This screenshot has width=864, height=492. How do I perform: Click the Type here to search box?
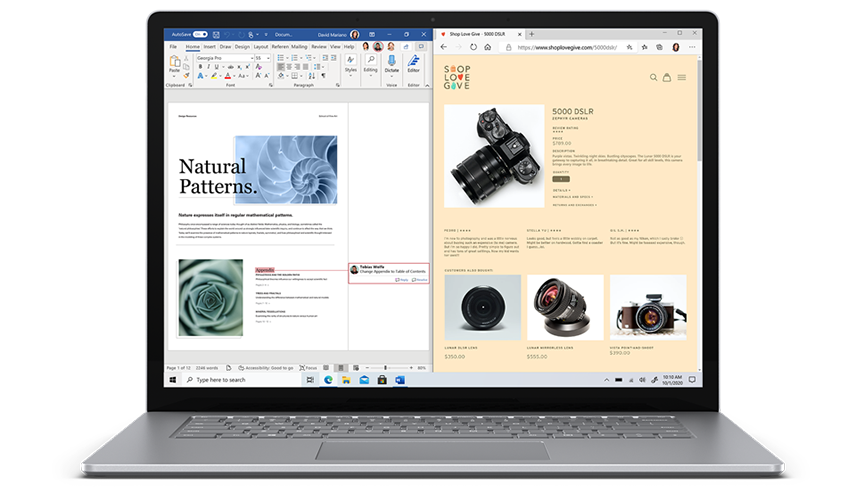[241, 380]
